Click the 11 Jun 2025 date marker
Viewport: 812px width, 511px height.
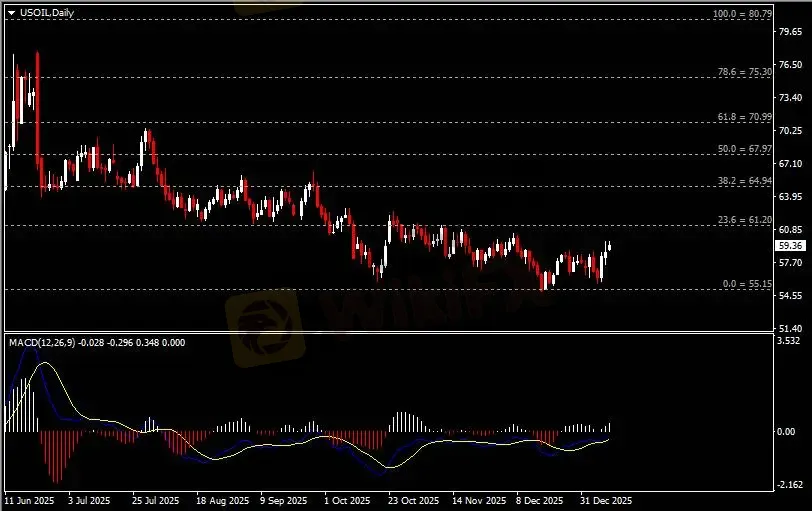point(29,501)
